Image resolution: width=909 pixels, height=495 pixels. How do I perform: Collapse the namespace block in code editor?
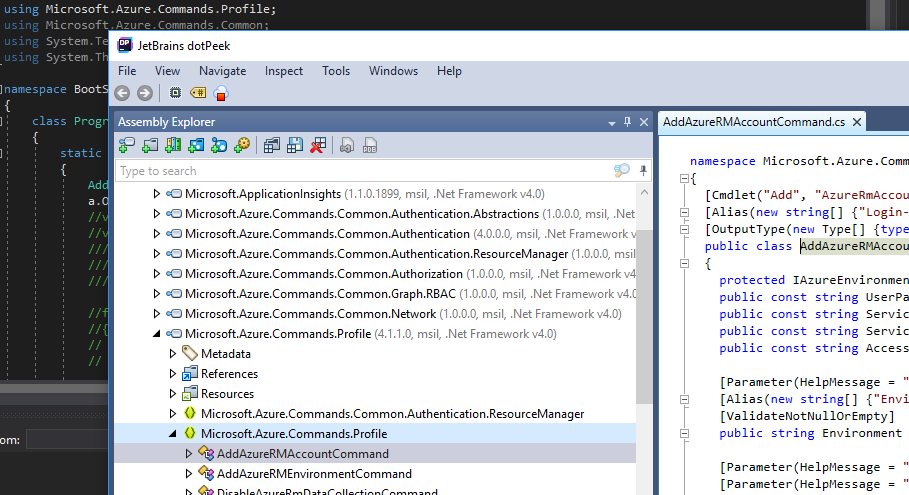coord(684,179)
